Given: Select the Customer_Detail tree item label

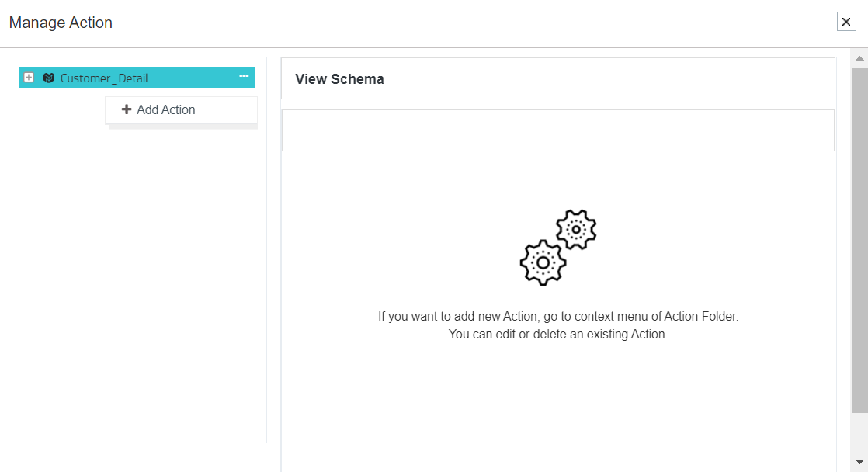Looking at the screenshot, I should [104, 78].
